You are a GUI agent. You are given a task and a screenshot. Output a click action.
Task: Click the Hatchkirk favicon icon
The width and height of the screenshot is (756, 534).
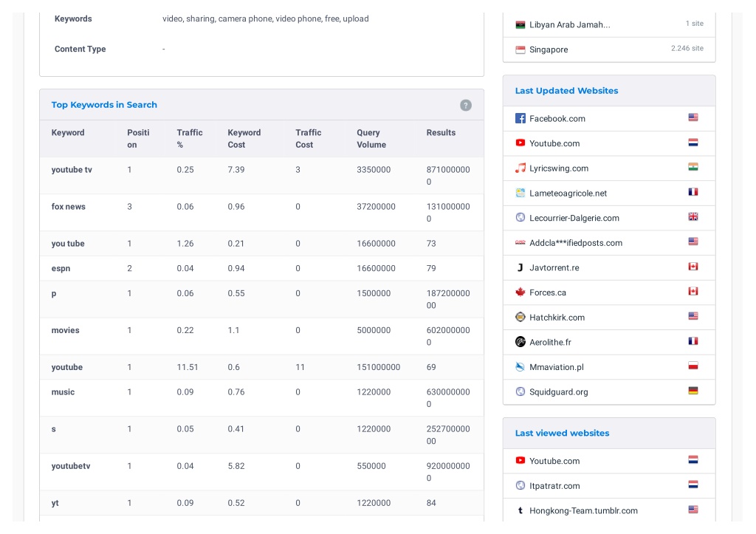(520, 317)
